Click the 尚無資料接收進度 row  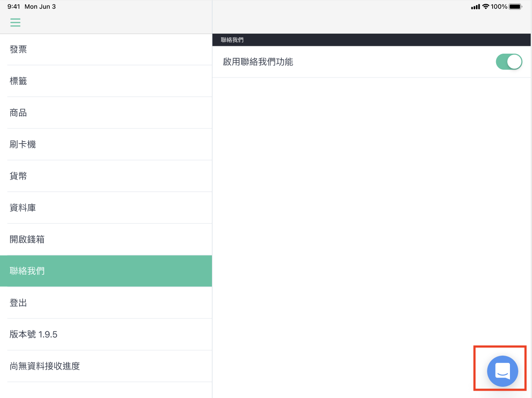click(x=106, y=366)
